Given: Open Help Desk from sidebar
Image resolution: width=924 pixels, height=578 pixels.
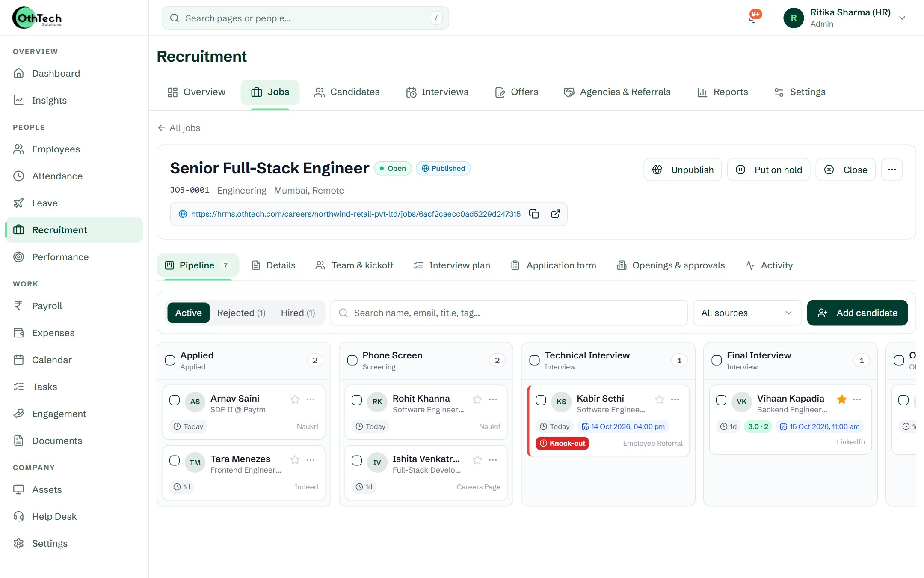Looking at the screenshot, I should pyautogui.click(x=74, y=516).
